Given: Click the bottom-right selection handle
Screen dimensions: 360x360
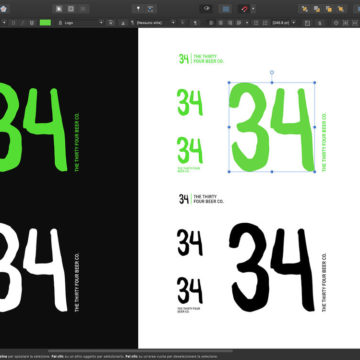Looking at the screenshot, I should pos(315,172).
